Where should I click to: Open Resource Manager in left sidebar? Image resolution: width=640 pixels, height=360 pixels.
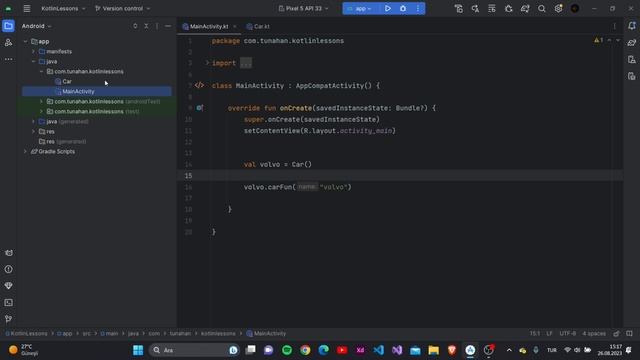(x=8, y=42)
